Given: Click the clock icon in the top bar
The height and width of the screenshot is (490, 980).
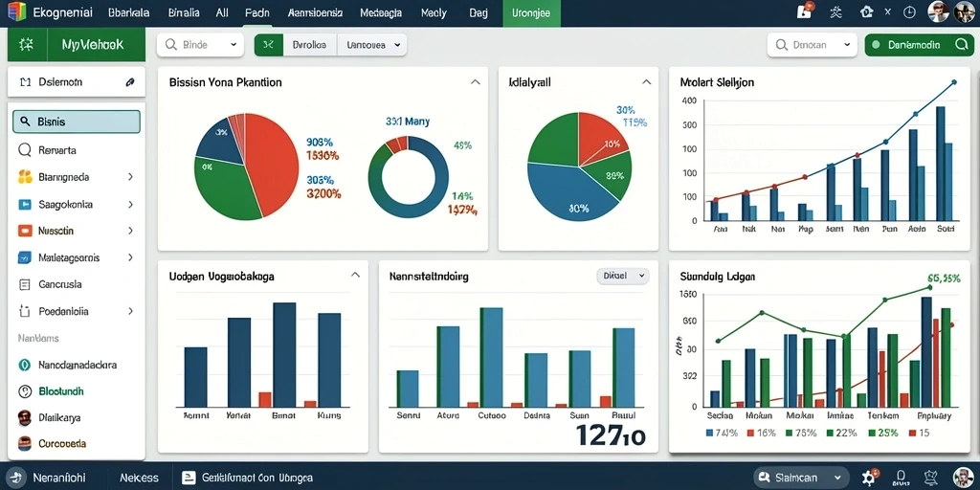Looking at the screenshot, I should tap(910, 11).
